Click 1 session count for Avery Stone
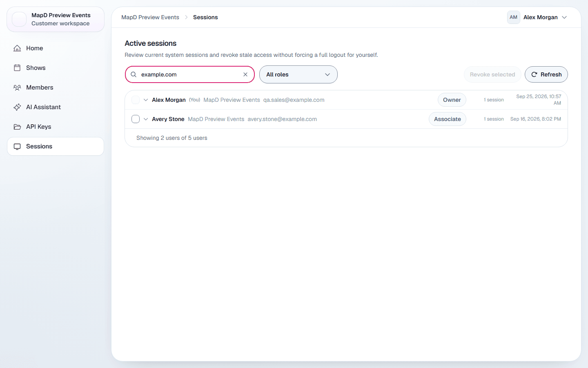This screenshot has width=588, height=368. (x=494, y=119)
